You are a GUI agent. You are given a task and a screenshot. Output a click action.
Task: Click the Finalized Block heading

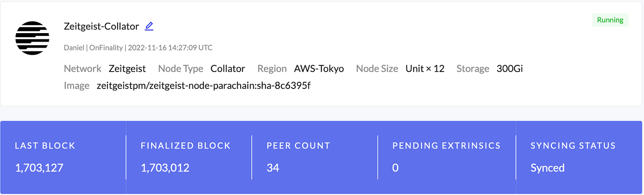(186, 146)
